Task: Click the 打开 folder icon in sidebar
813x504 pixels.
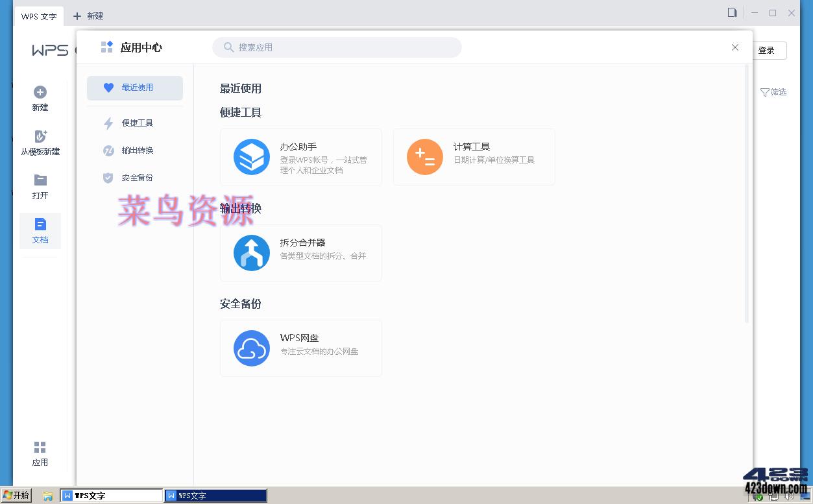Action: (x=40, y=180)
